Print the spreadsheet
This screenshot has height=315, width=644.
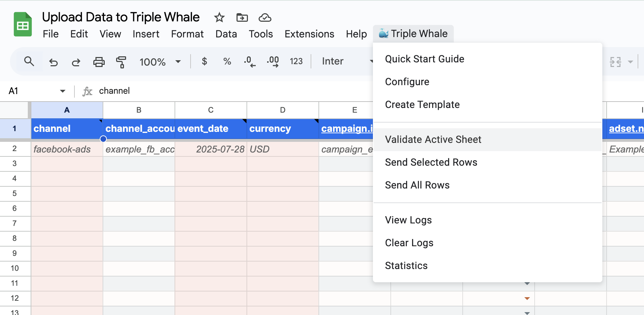click(x=99, y=62)
